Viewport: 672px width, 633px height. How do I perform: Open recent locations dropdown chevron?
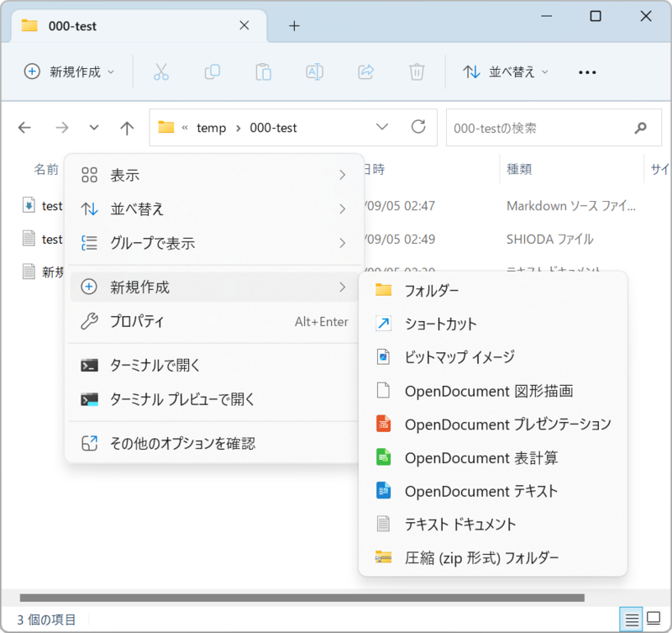[x=94, y=128]
